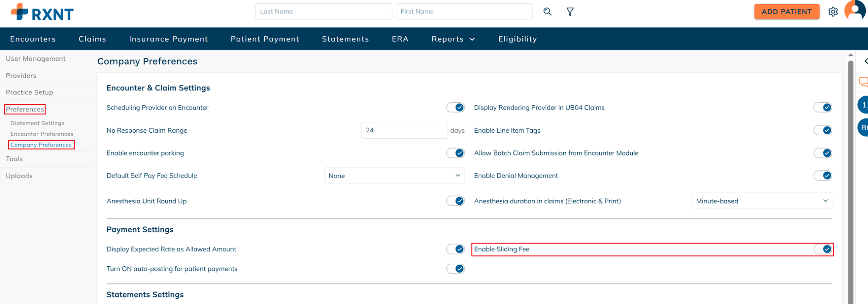Toggle Enable Line Item Tags

coord(823,130)
